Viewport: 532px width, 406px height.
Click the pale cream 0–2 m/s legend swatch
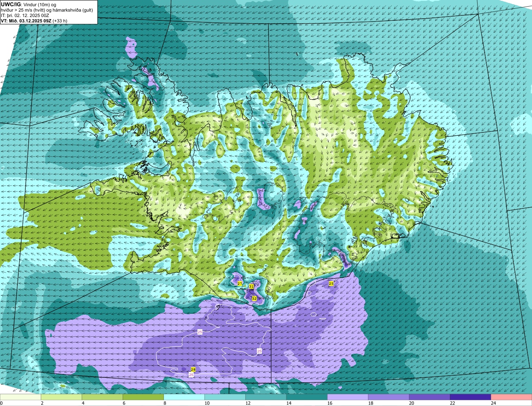(21, 397)
